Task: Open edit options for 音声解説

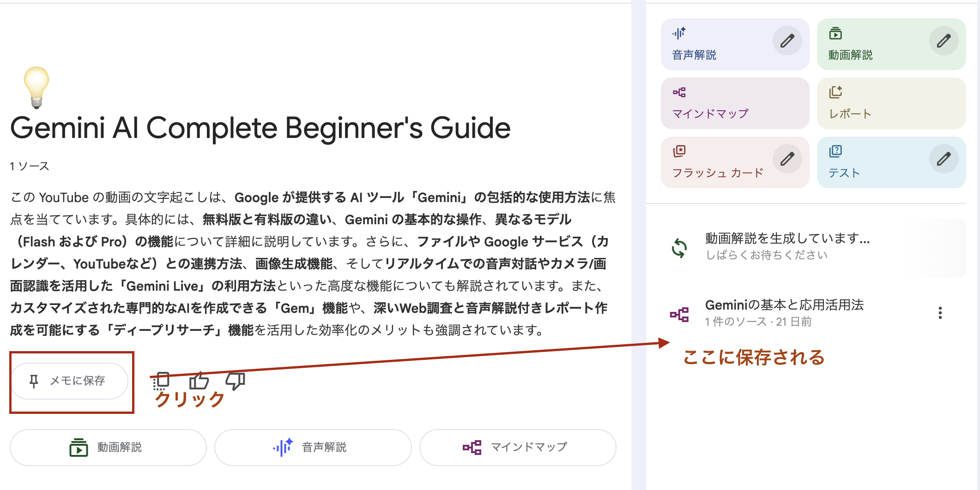Action: click(x=786, y=41)
